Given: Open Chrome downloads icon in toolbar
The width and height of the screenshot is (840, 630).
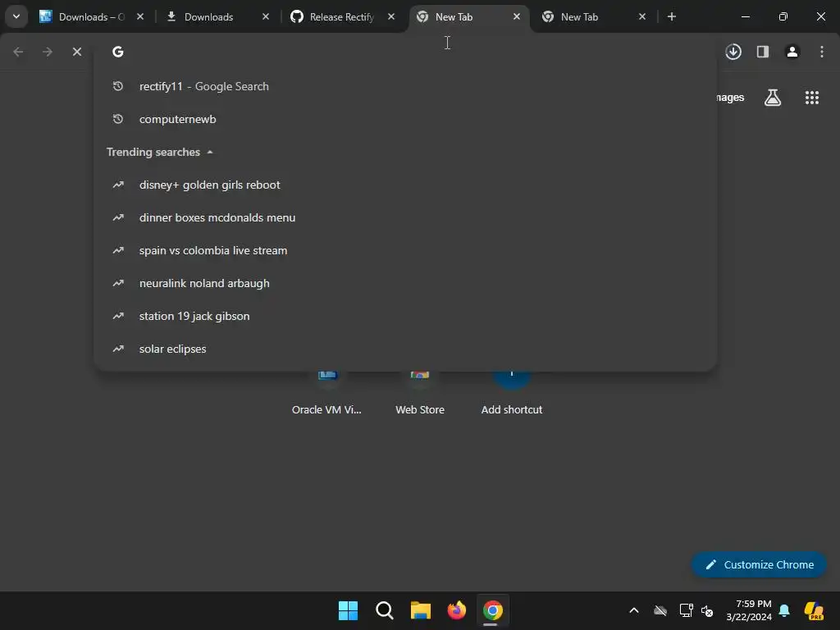Looking at the screenshot, I should (x=733, y=52).
